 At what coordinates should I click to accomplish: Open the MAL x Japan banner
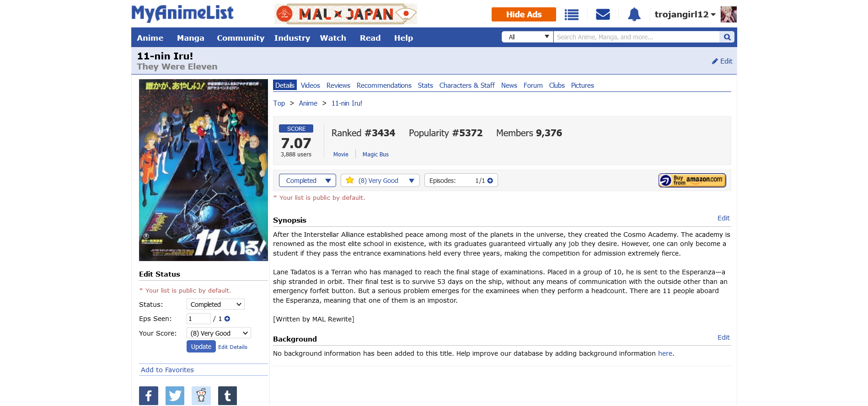tap(346, 14)
